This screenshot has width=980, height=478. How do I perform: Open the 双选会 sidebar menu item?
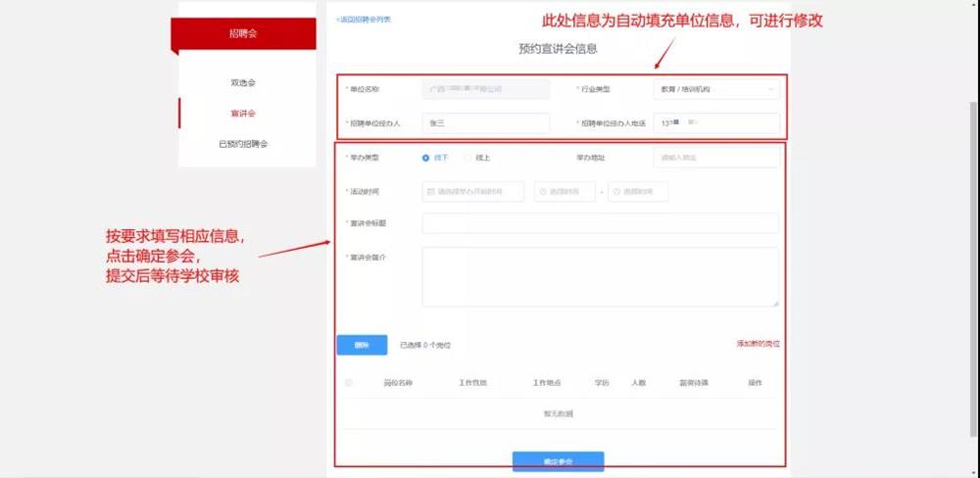243,82
